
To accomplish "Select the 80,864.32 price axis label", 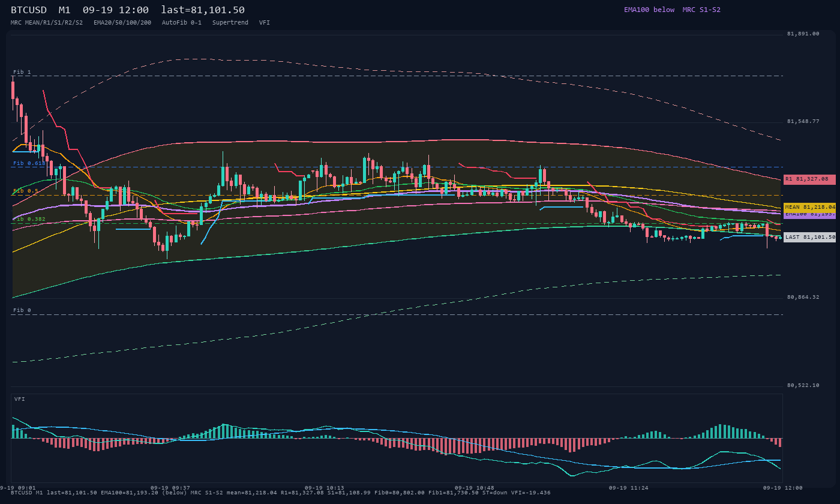I will [803, 297].
